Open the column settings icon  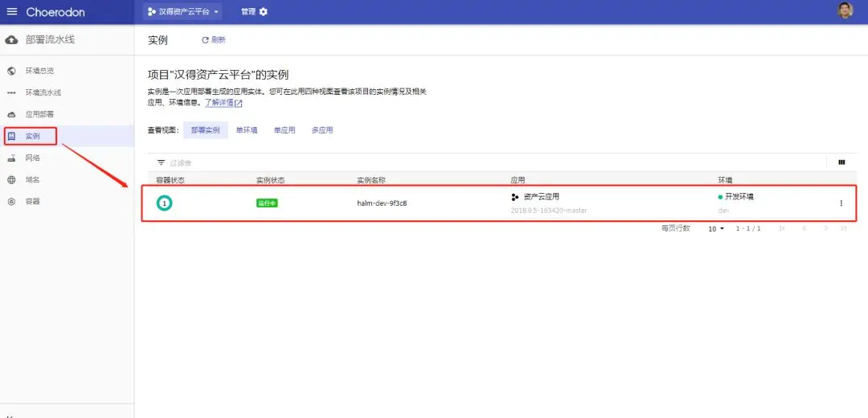point(842,162)
